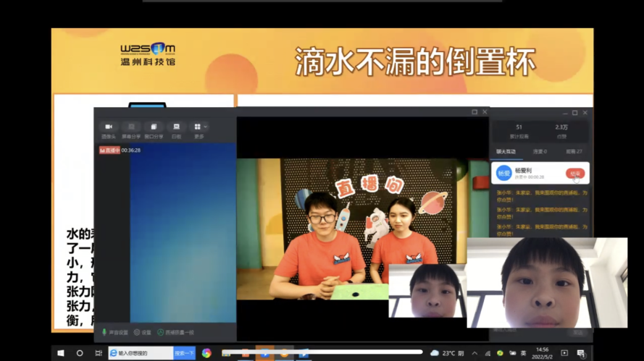Open the viewers (观看 27) tab
644x361 pixels.
(574, 152)
